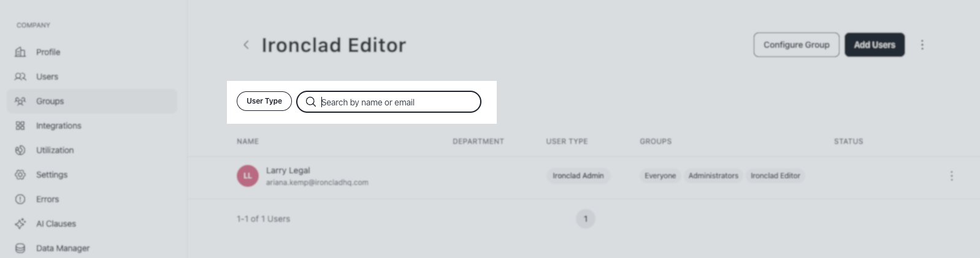Click the Ironclad Editor group tag

click(775, 176)
